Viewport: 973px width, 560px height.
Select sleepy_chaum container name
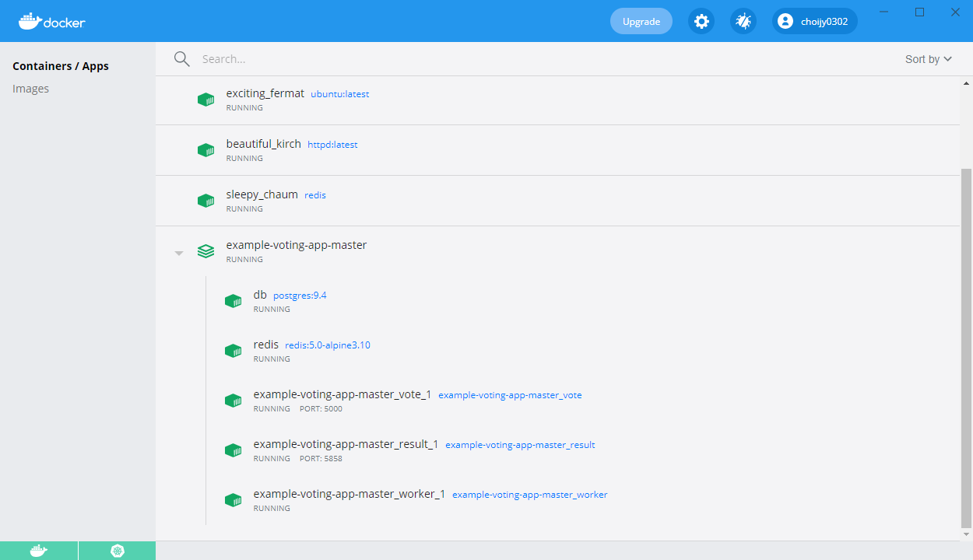click(x=262, y=194)
